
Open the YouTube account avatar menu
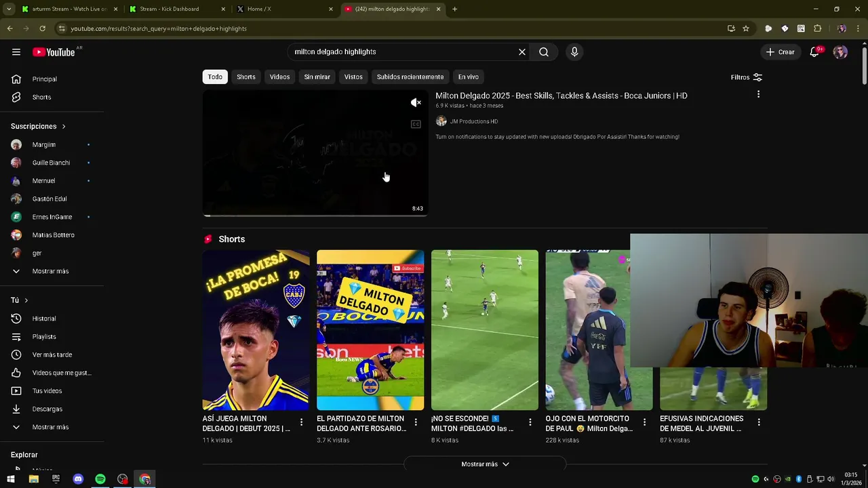(x=840, y=52)
